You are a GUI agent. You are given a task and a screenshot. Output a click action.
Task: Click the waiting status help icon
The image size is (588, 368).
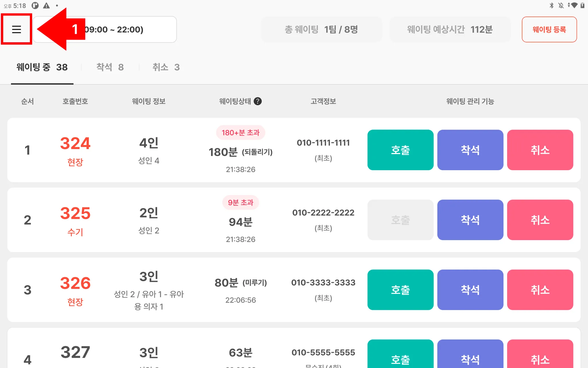(x=258, y=101)
